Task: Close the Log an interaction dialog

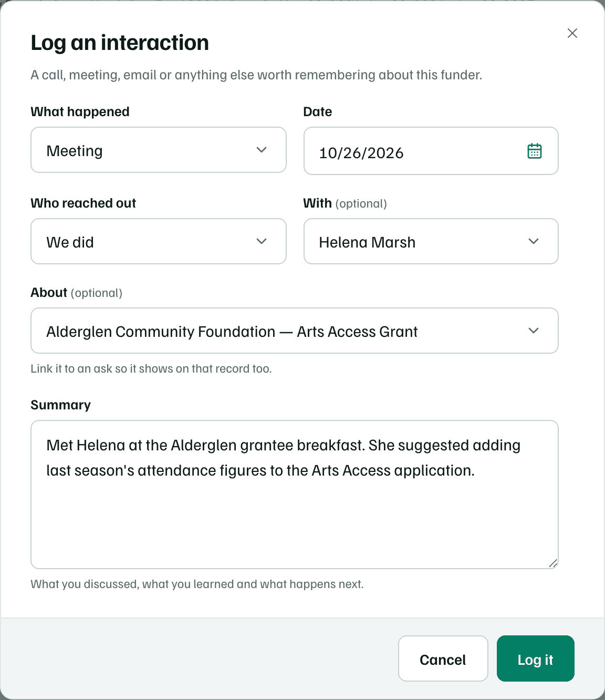Action: coord(572,33)
